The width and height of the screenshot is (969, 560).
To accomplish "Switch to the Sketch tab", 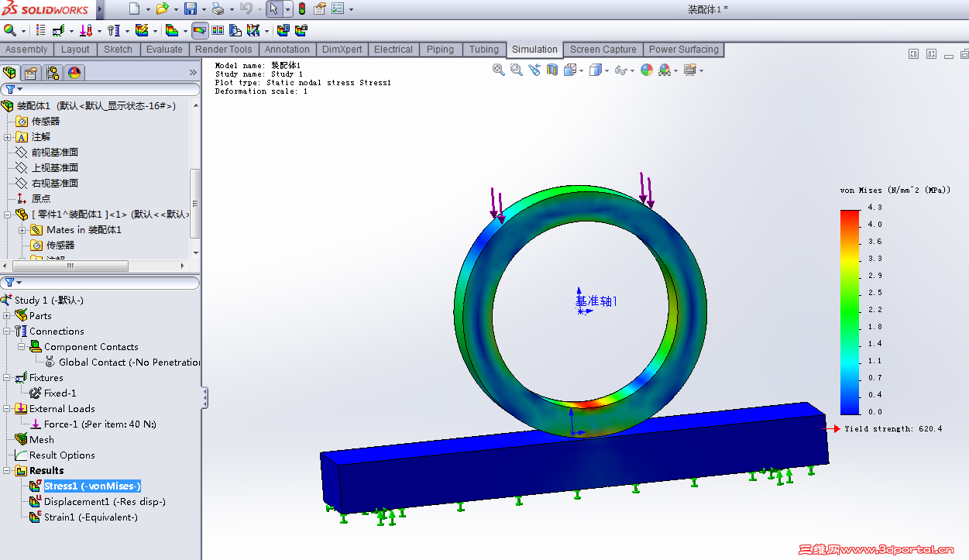I will click(118, 50).
